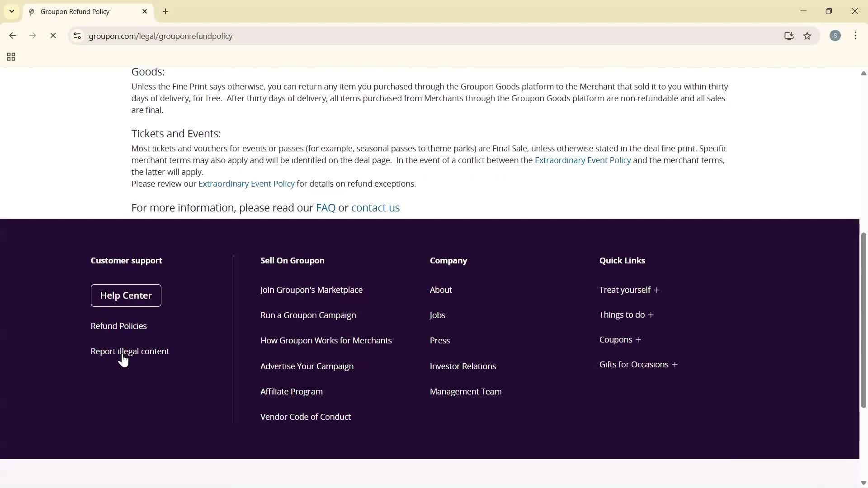Open the Chrome three-dot menu
Viewport: 868px width, 488px height.
856,36
